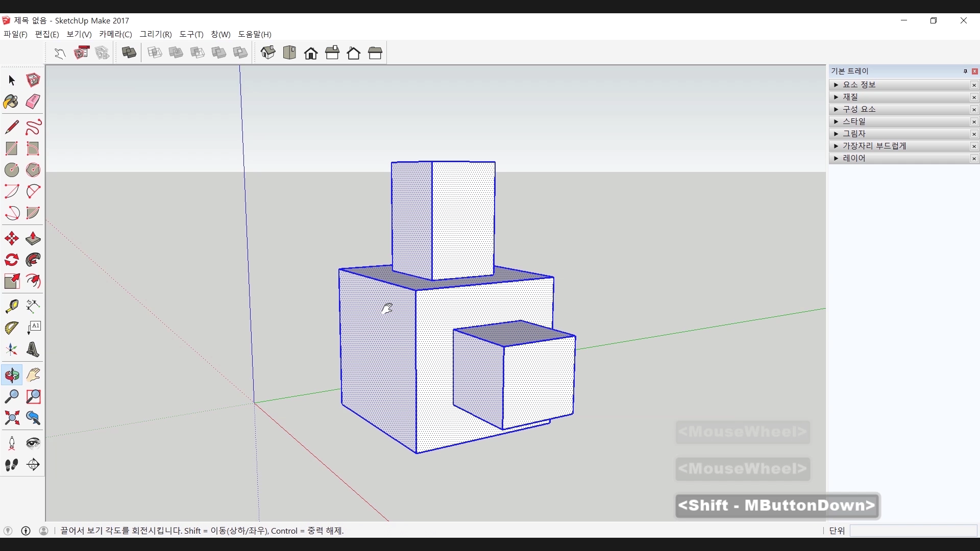Open the 카메라(C) menu
The width and height of the screenshot is (980, 551).
(x=115, y=34)
